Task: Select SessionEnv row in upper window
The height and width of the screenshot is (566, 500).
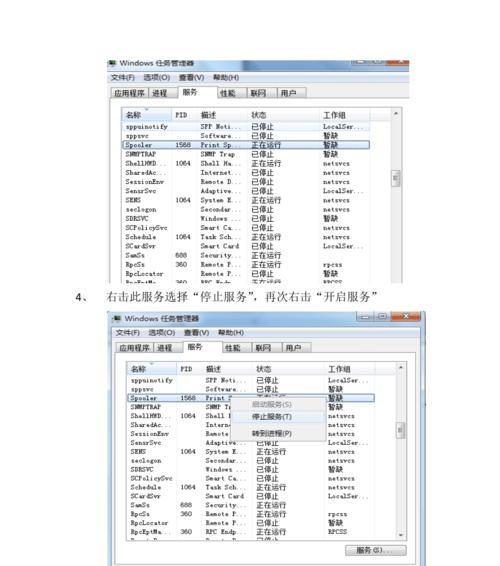Action: [246, 182]
